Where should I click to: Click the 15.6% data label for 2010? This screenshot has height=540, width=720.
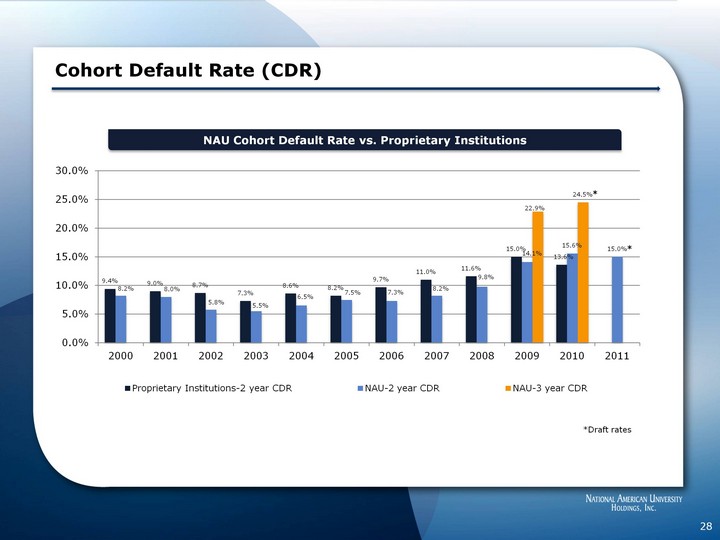[x=572, y=246]
